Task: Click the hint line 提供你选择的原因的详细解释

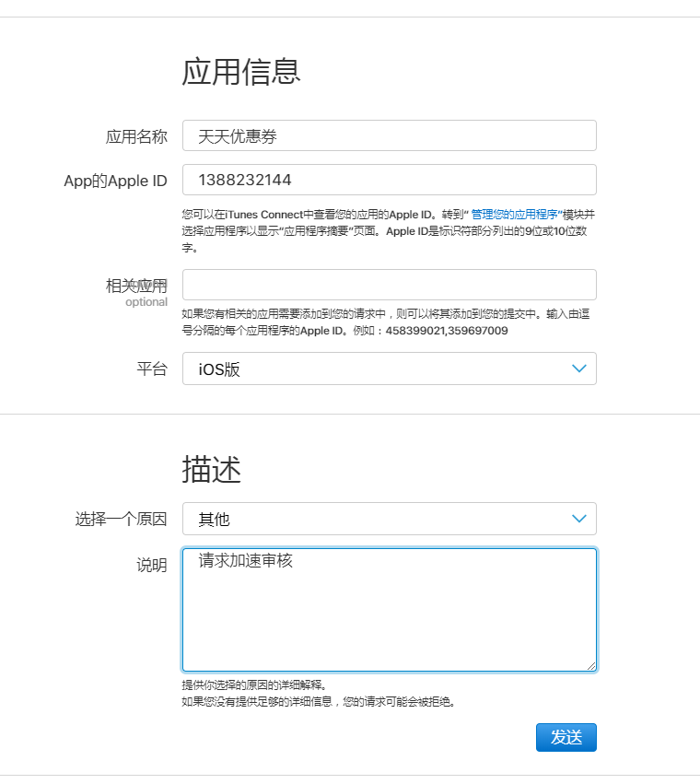Action: click(x=254, y=685)
